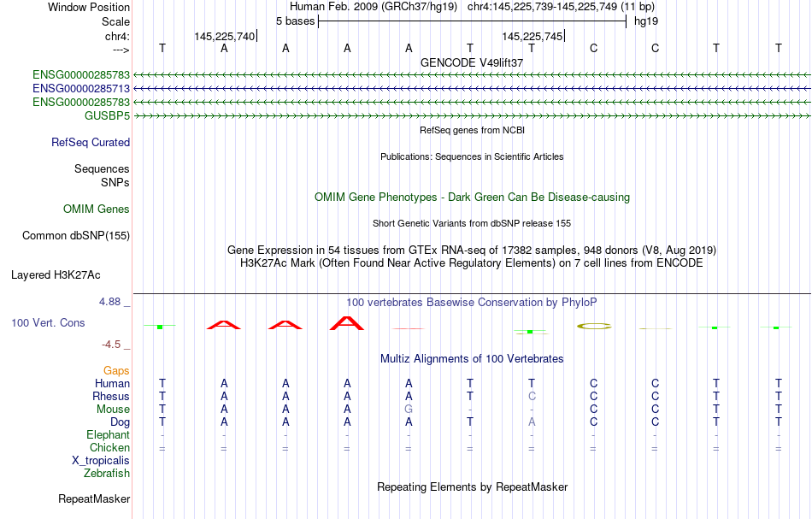Click the Rhesus species label

(x=111, y=396)
